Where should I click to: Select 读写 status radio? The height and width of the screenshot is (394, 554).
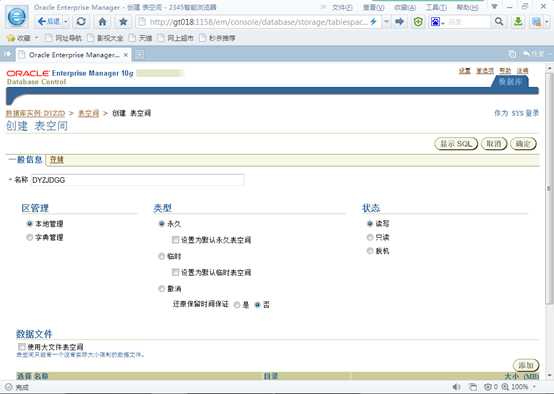[370, 223]
